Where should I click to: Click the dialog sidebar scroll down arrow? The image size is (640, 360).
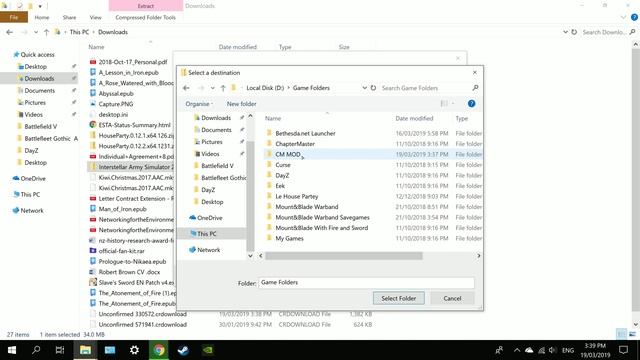click(x=250, y=256)
